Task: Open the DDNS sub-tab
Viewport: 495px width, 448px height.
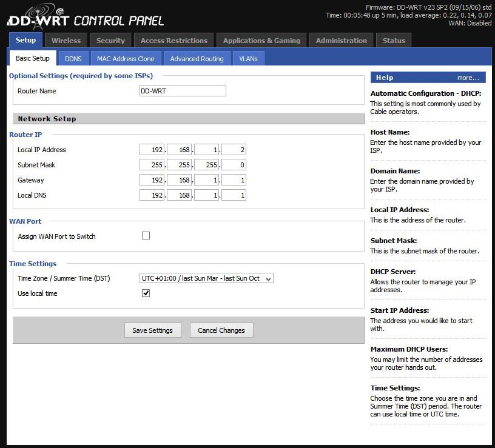Action: [73, 59]
